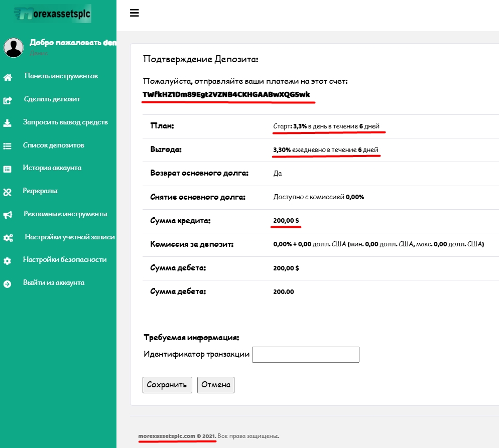Click the wallet address TWfkHZ1Dm89Egt2VZNB4CKHGAABwXQG5wk
The height and width of the screenshot is (448, 499).
(x=226, y=94)
